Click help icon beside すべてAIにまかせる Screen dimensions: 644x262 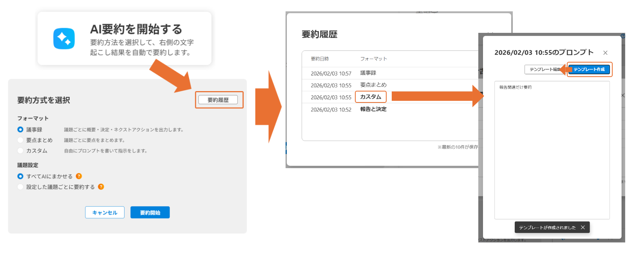click(79, 176)
